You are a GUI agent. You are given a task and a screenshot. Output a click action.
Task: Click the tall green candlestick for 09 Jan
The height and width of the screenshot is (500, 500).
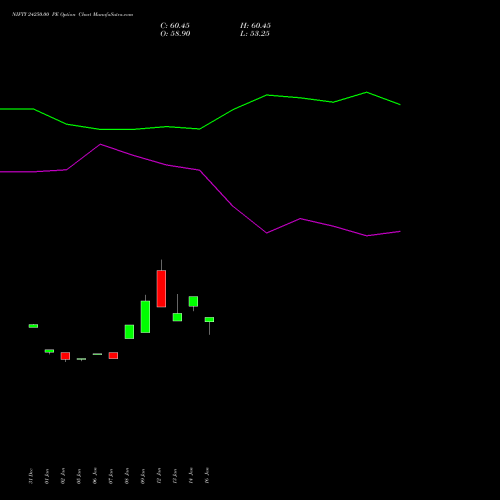(145, 317)
